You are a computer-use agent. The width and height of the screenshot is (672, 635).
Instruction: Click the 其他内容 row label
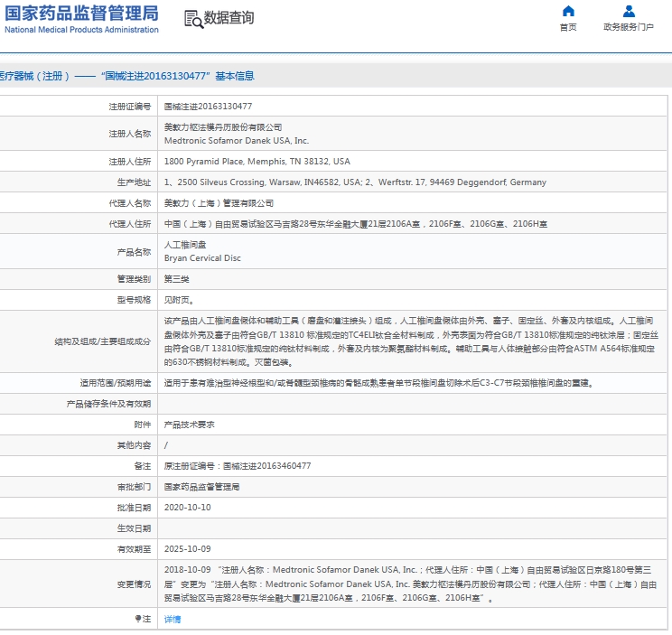tap(135, 445)
